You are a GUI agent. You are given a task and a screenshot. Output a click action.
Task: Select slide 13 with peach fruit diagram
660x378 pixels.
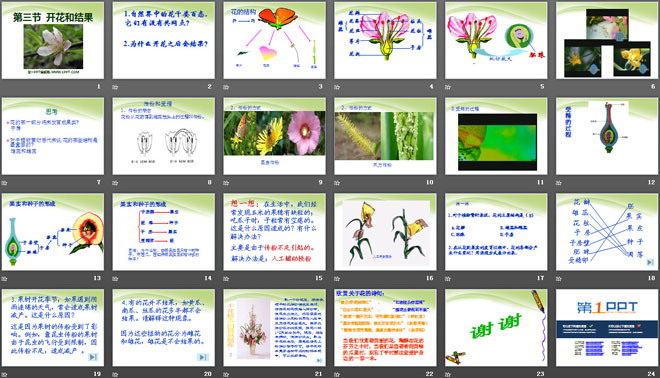53,232
